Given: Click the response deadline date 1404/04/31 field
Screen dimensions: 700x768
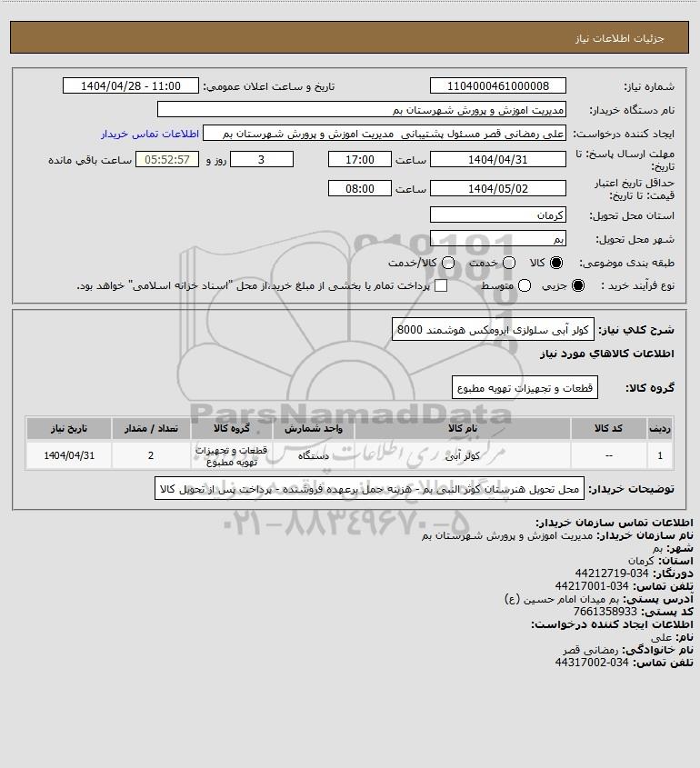Looking at the screenshot, I should point(497,159).
